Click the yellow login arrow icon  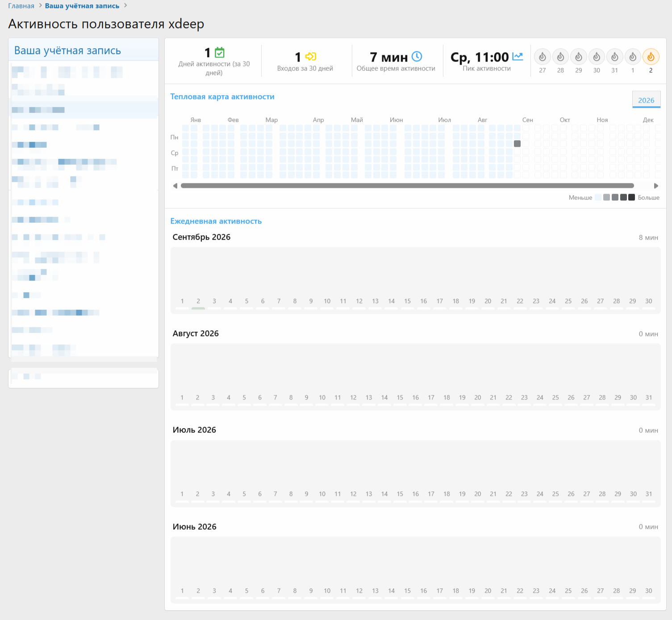[311, 56]
